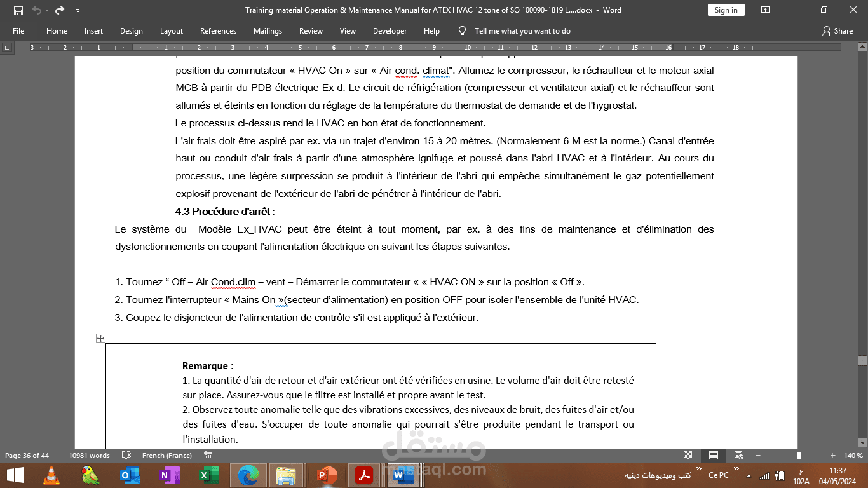Start macro recording from the status bar
Viewport: 868px width, 488px height.
[207, 456]
